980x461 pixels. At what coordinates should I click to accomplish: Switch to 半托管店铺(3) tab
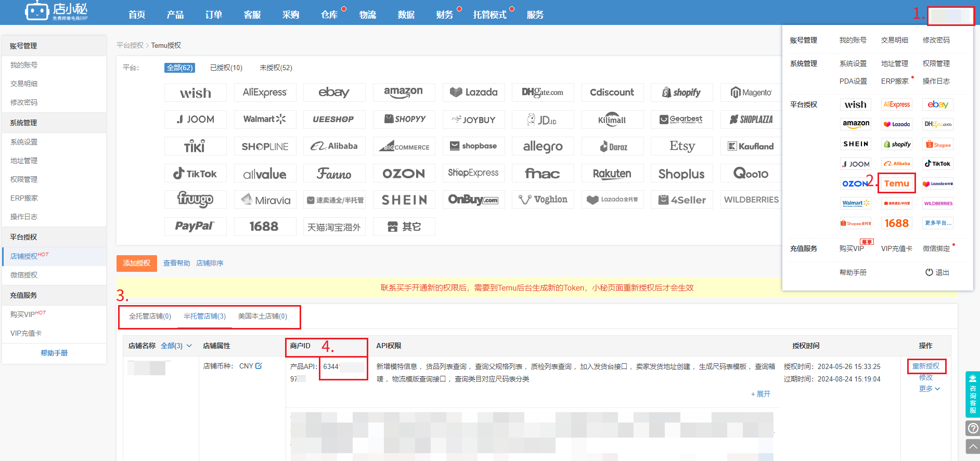(x=204, y=316)
